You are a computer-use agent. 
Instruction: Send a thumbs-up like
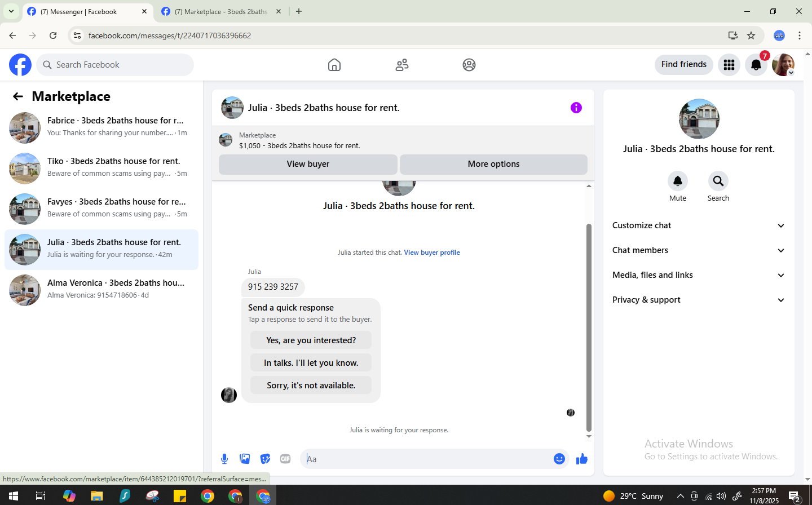(x=582, y=459)
